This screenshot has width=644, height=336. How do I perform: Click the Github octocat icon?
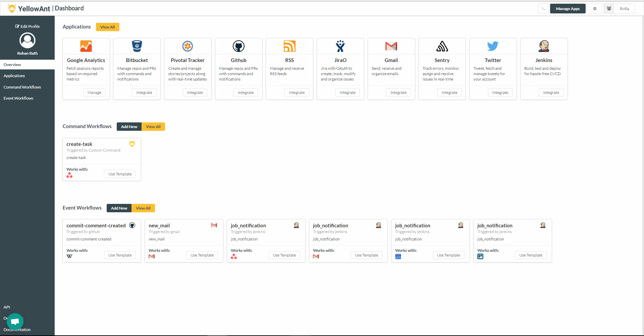coord(238,46)
